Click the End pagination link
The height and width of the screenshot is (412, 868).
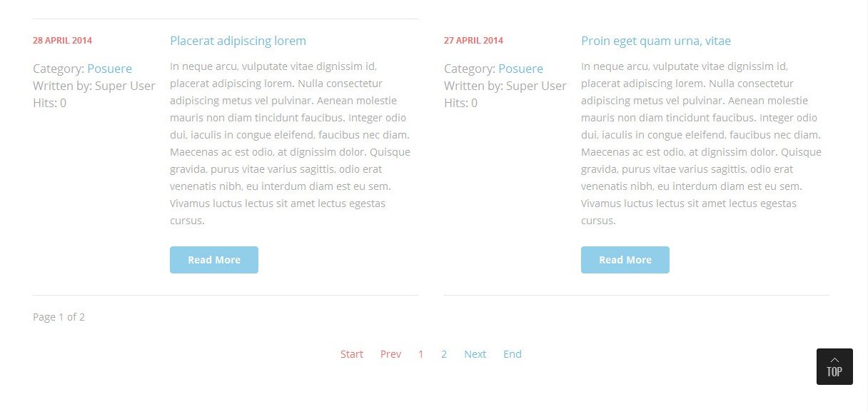pos(513,354)
